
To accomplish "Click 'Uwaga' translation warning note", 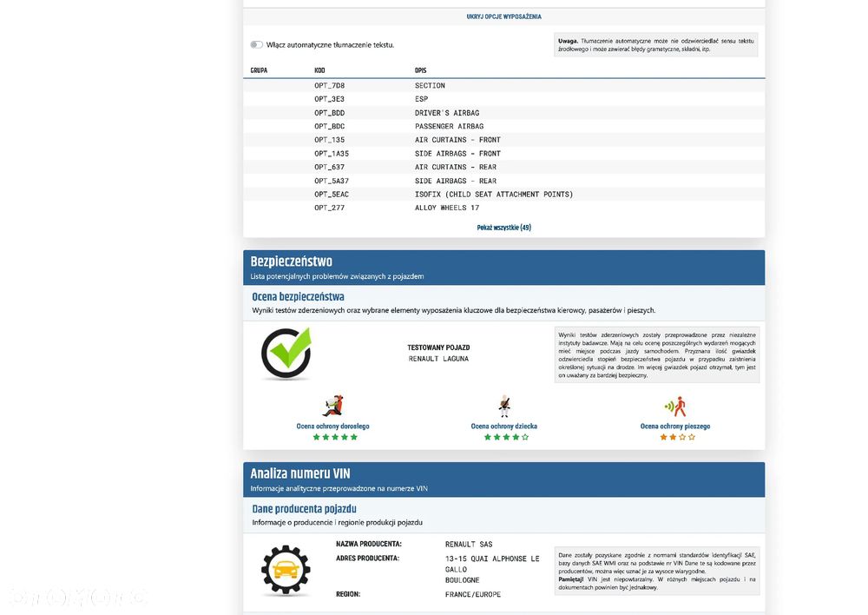I will click(656, 45).
